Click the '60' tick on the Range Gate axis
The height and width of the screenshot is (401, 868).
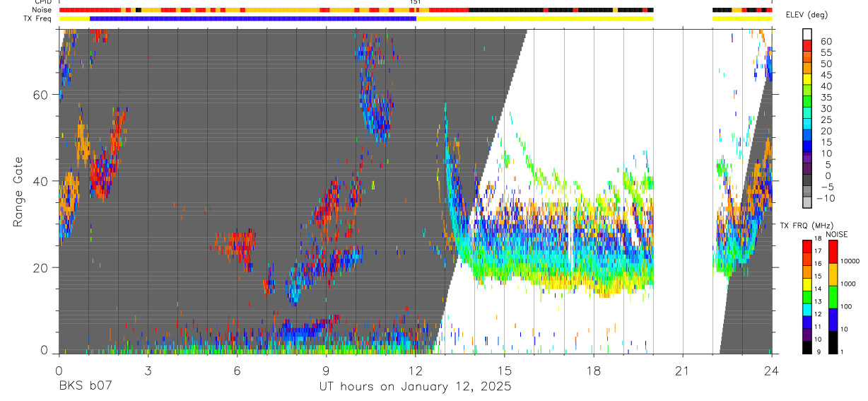(41, 95)
